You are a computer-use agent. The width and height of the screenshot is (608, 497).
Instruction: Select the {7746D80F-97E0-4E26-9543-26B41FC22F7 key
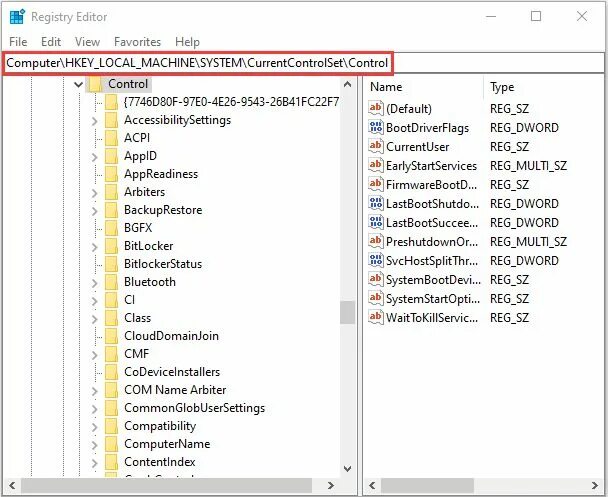(x=231, y=102)
